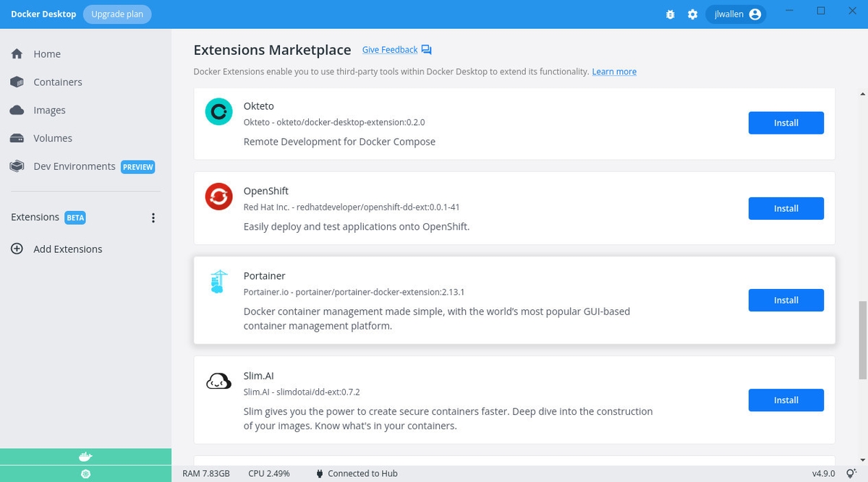
Task: Click the Docker whale icon at bottom left
Action: 85,457
